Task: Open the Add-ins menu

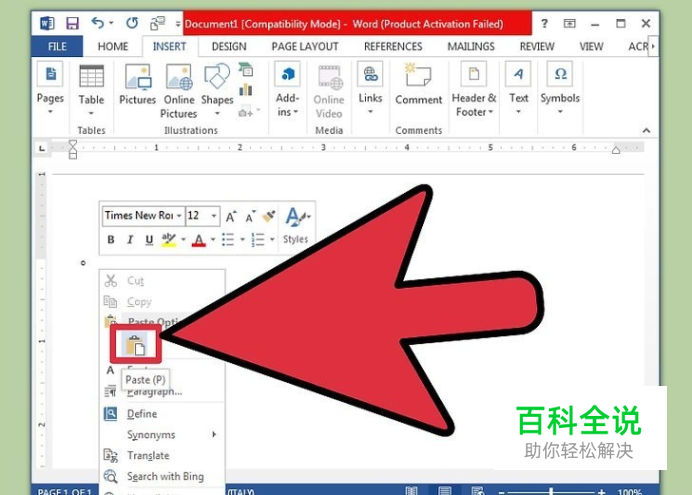Action: (x=287, y=90)
